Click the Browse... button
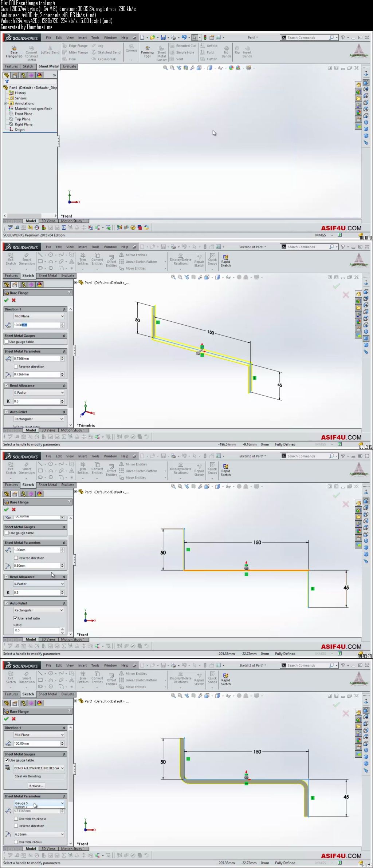The image size is (373, 868). tap(36, 786)
